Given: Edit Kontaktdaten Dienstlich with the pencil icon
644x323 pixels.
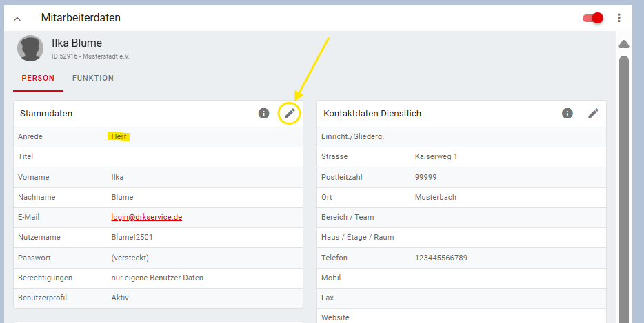Looking at the screenshot, I should click(x=593, y=113).
